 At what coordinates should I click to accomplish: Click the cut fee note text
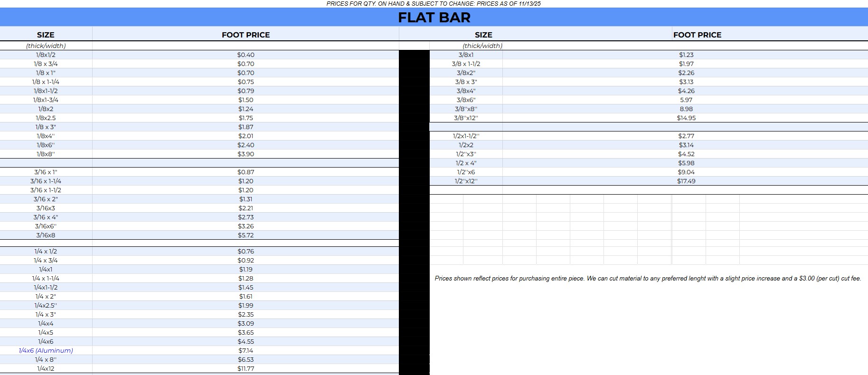point(648,278)
